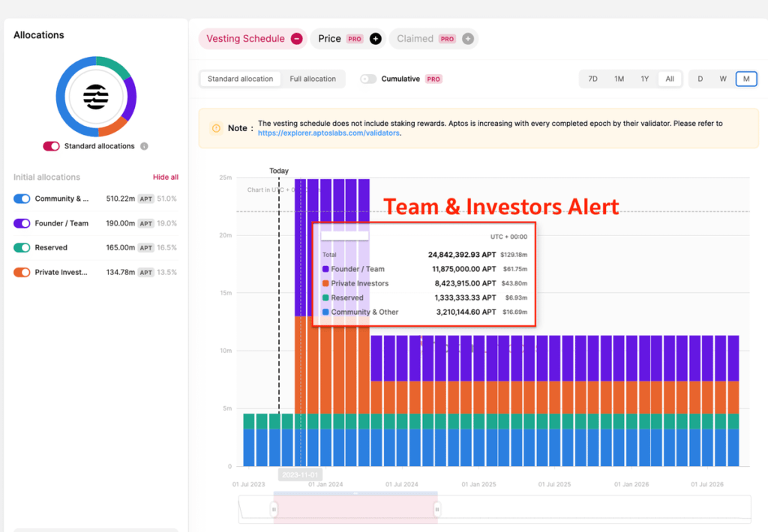Click the Private Investors toggle switch
The image size is (768, 532).
pos(22,272)
